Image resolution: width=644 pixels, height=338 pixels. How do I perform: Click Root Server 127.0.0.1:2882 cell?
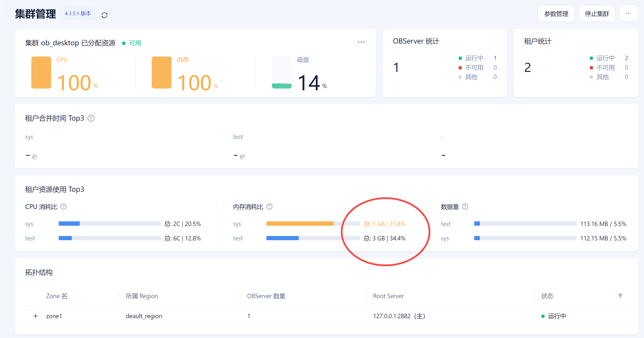pos(399,316)
